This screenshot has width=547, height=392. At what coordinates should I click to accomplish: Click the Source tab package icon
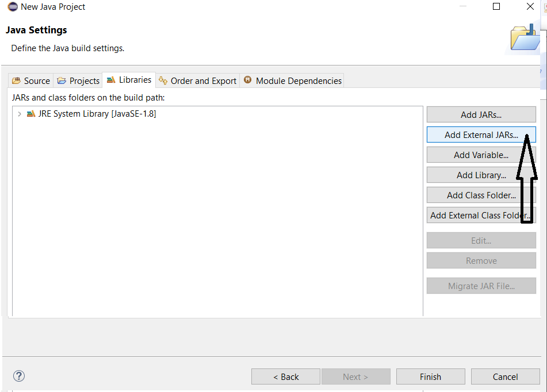point(17,80)
